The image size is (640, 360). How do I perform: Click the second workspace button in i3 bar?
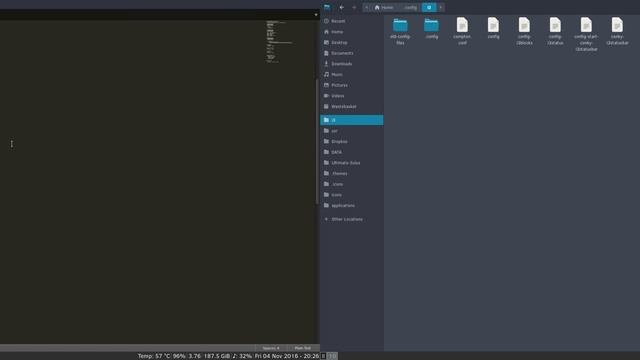[332, 356]
